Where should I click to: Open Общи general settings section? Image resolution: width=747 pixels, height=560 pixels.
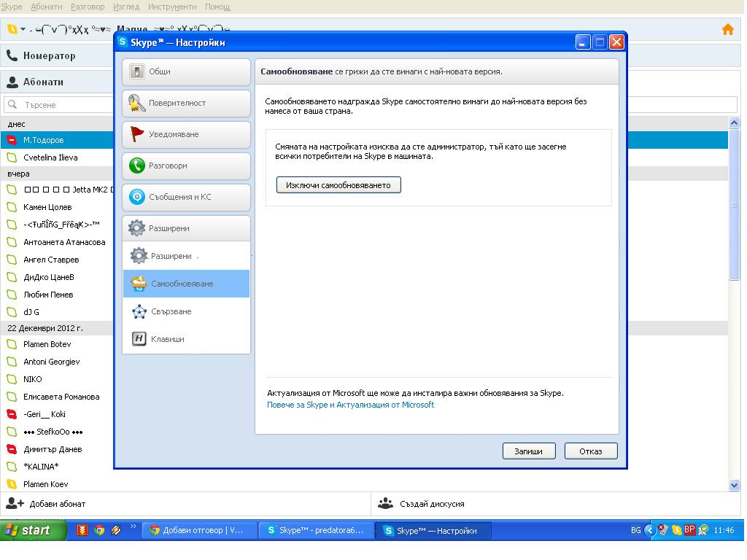[186, 71]
